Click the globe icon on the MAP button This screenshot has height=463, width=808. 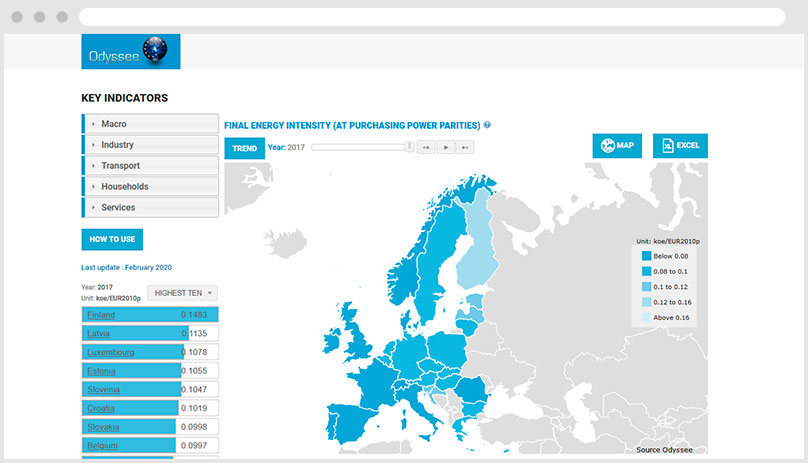(x=607, y=146)
